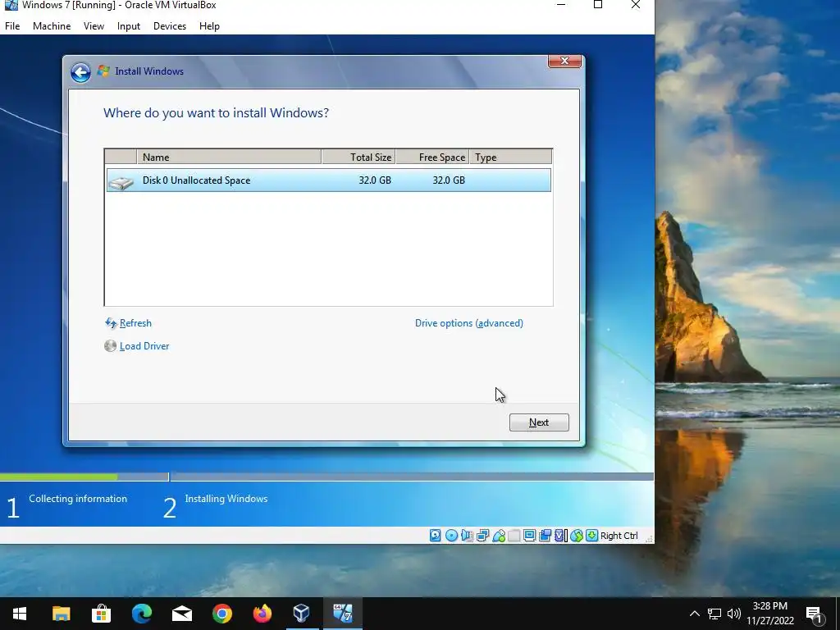The width and height of the screenshot is (840, 630).
Task: Open the VirtualBox Manager taskbar icon
Action: [x=302, y=614]
